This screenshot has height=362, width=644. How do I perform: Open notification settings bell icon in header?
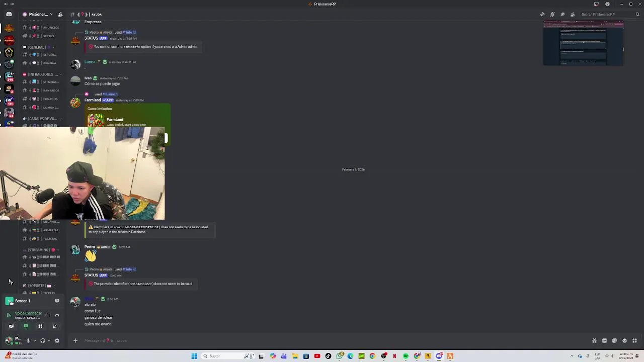552,14
